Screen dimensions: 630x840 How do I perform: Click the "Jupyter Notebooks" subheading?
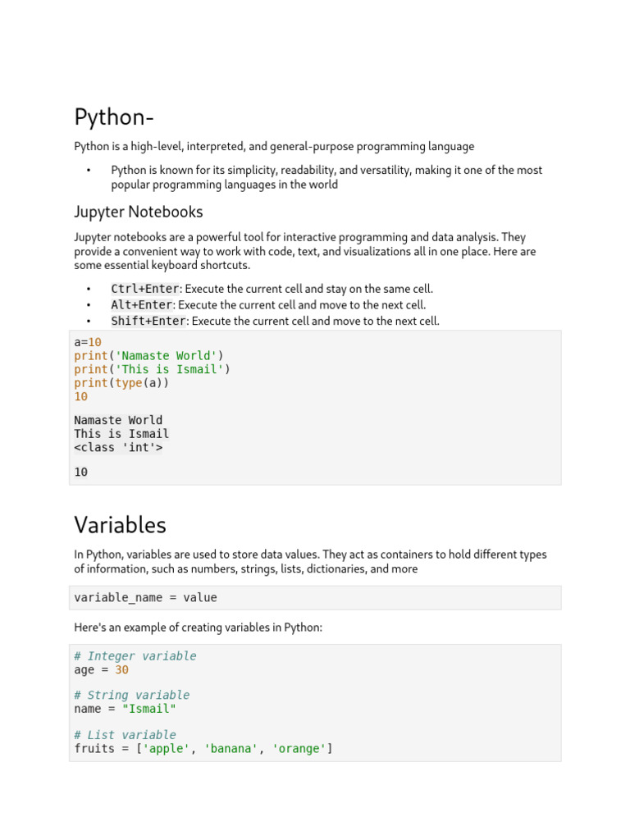[138, 212]
